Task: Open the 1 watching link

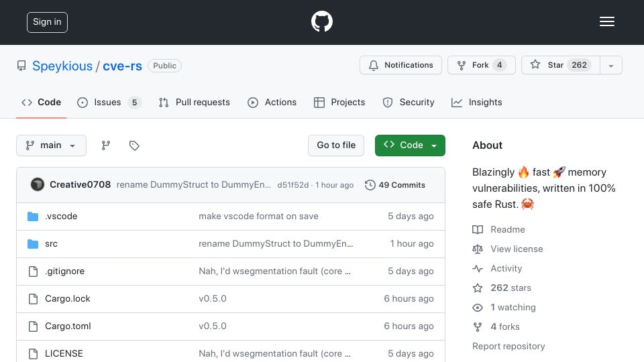Action: pyautogui.click(x=504, y=308)
